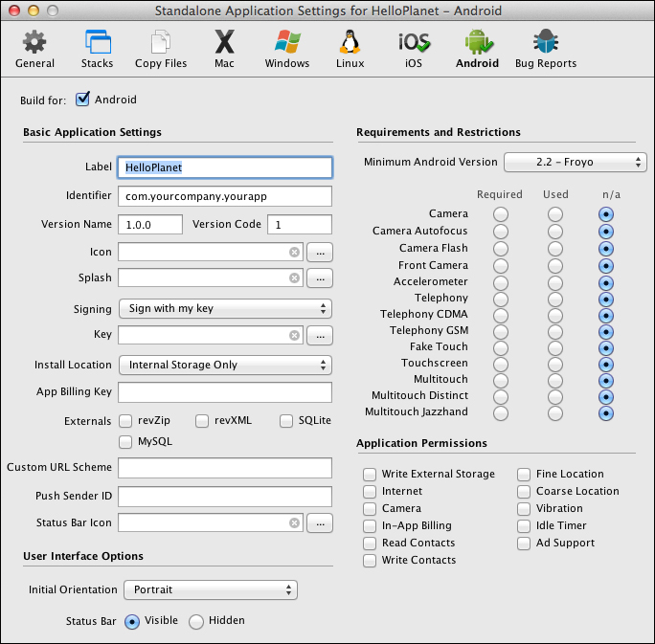
Task: Click the Version Code field
Action: point(300,225)
